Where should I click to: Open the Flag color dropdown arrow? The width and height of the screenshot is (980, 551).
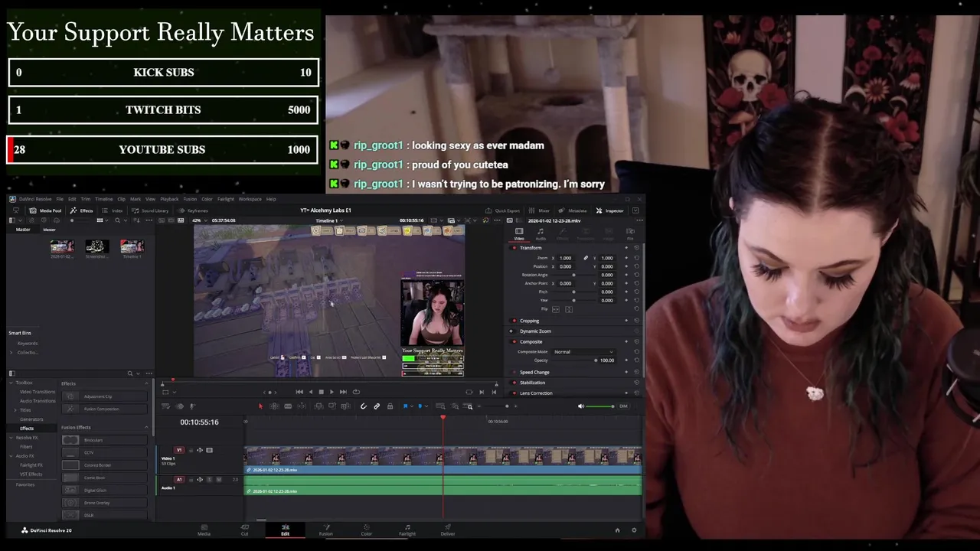coord(410,406)
